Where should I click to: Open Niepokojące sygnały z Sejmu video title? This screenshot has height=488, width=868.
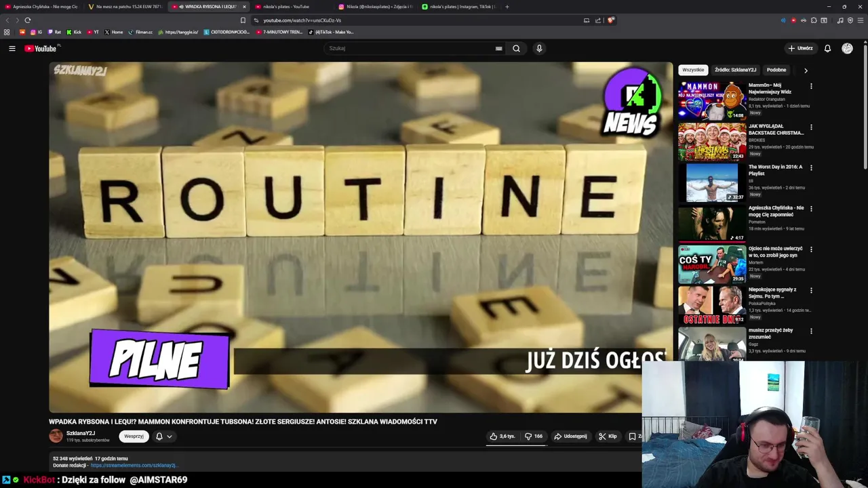click(772, 292)
